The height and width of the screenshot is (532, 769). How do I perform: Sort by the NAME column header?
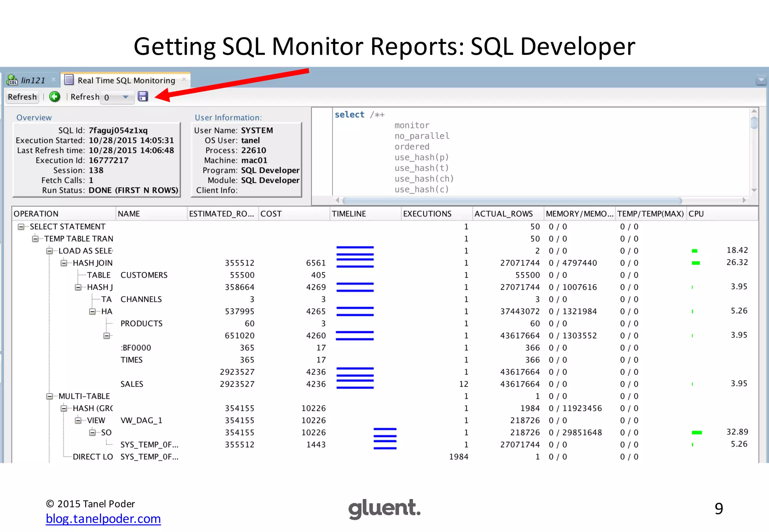(x=151, y=214)
